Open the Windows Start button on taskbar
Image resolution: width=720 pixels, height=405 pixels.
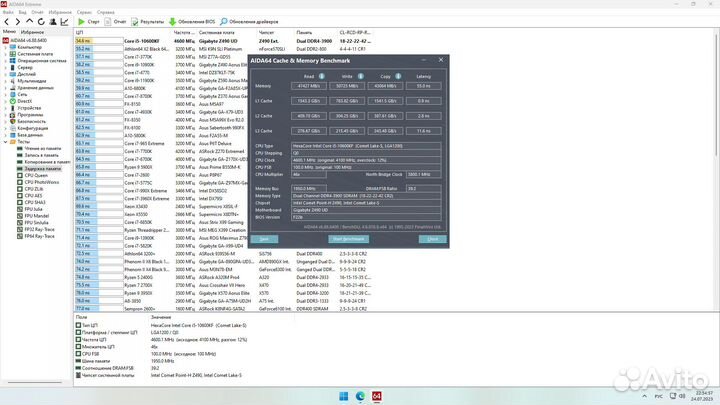(x=343, y=396)
